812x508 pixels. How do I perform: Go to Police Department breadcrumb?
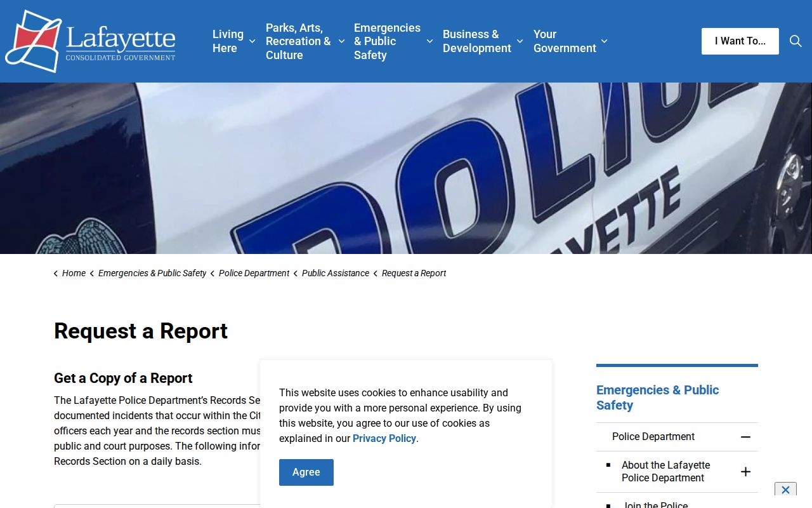tap(254, 273)
